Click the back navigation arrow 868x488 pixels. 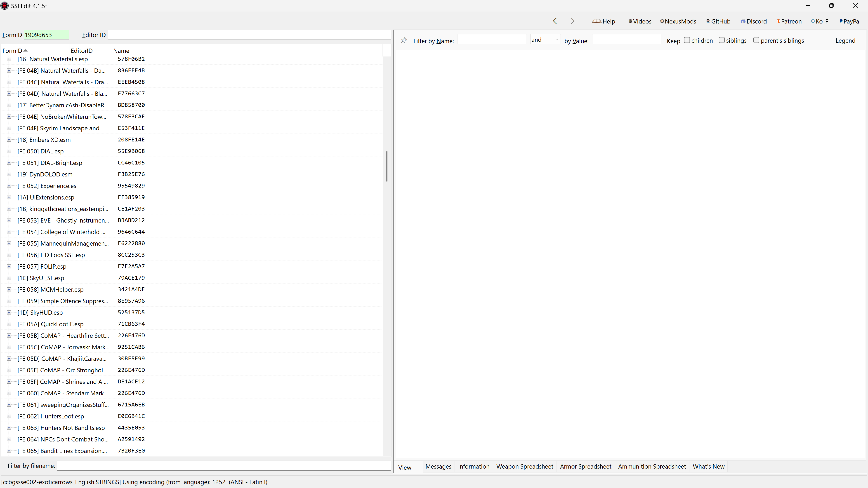click(555, 21)
